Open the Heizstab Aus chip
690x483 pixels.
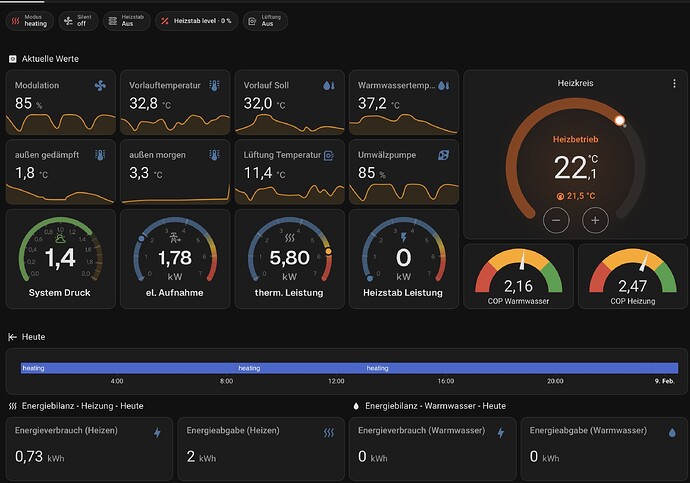[x=127, y=21]
